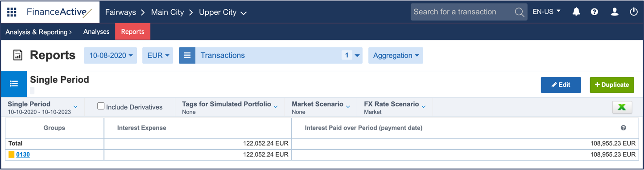Click the column help icon in table header
Viewport: 644px width, 170px height.
point(623,128)
